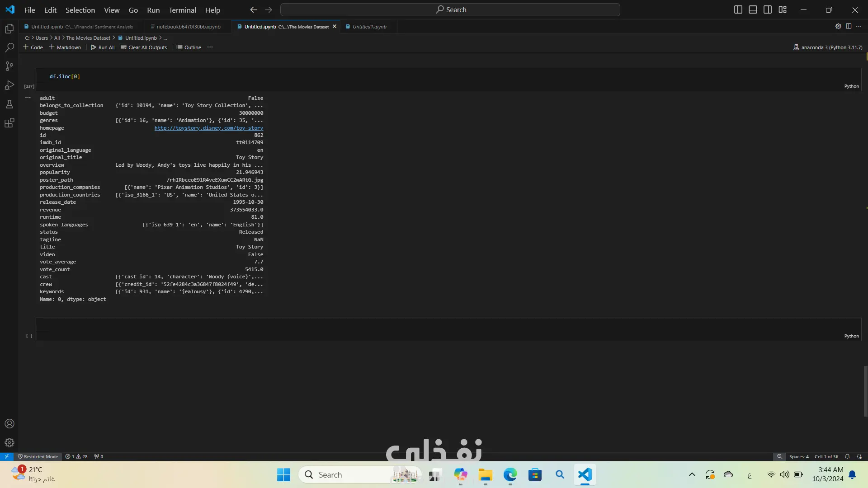
Task: Switch to notebookb6470f30bb.xpynb tab
Action: [x=188, y=27]
